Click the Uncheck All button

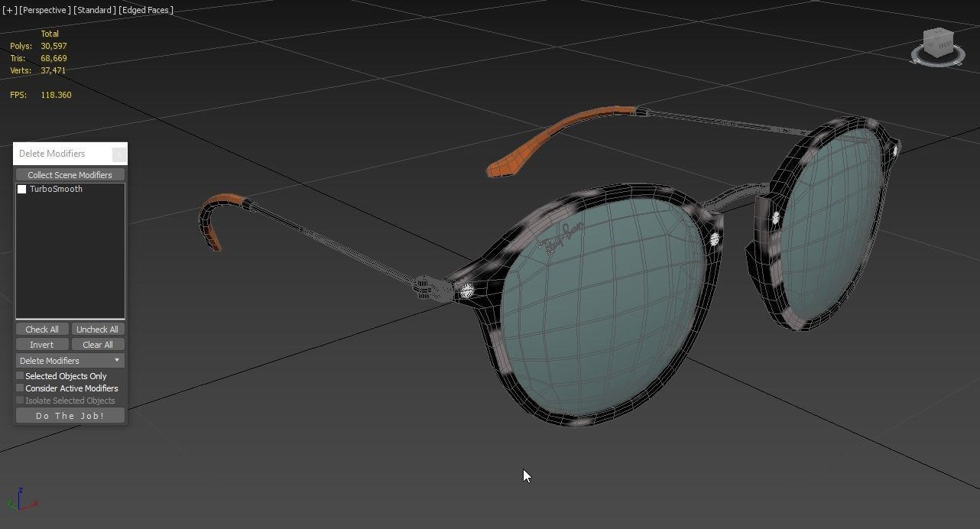click(x=97, y=329)
